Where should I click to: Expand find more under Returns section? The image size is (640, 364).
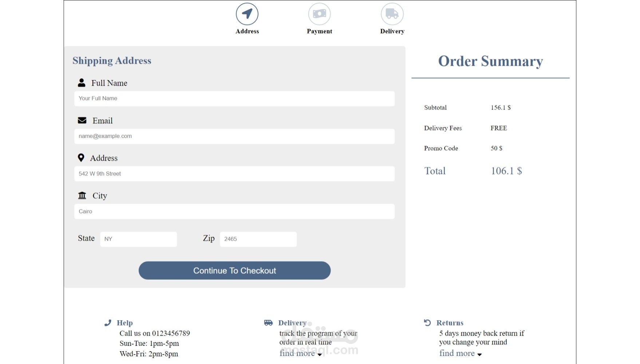coord(461,353)
